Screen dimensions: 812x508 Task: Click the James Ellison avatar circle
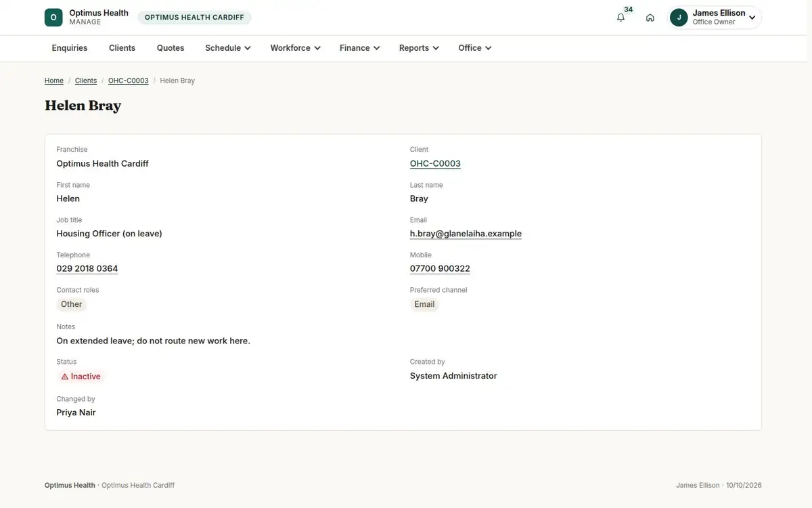point(679,18)
